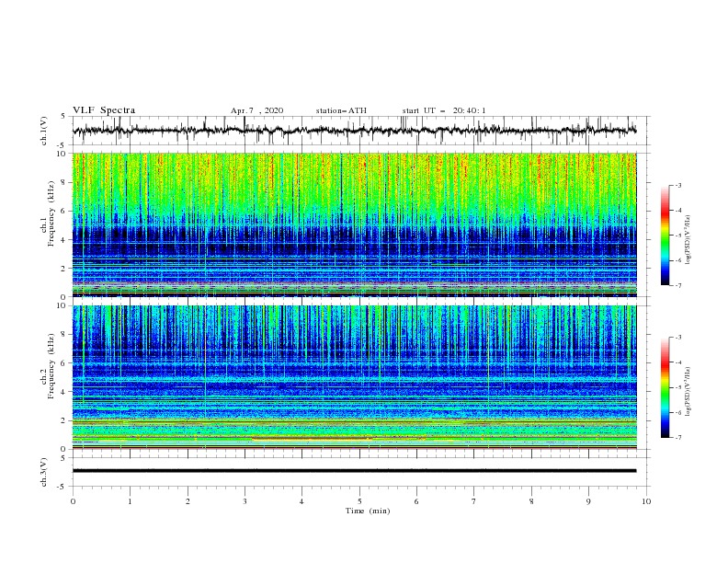
Task: Click the "5" tick on ch.1(V) axis
Action: click(x=64, y=116)
